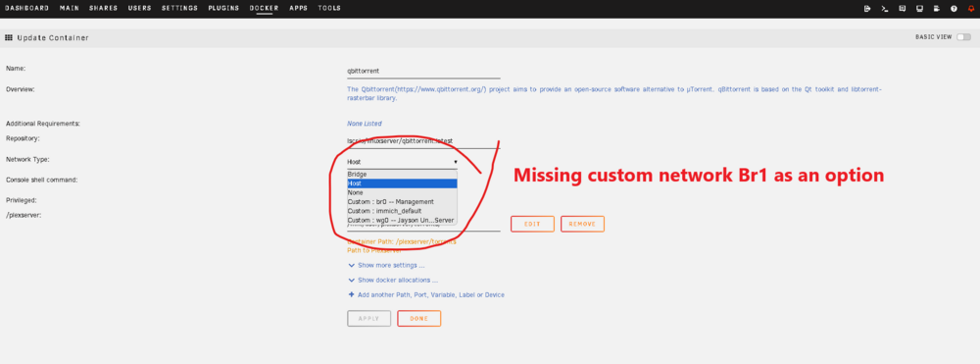
Task: Click the Privileged label
Action: pos(22,201)
